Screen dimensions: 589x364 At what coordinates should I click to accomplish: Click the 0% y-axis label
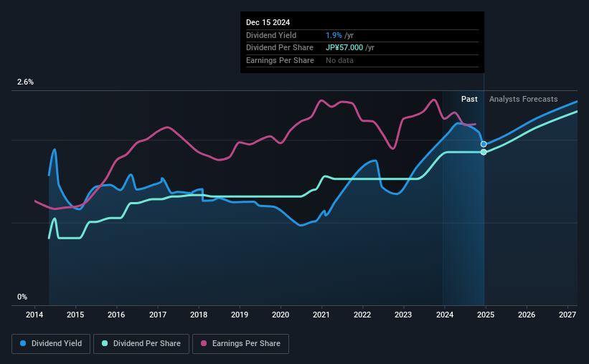[22, 297]
